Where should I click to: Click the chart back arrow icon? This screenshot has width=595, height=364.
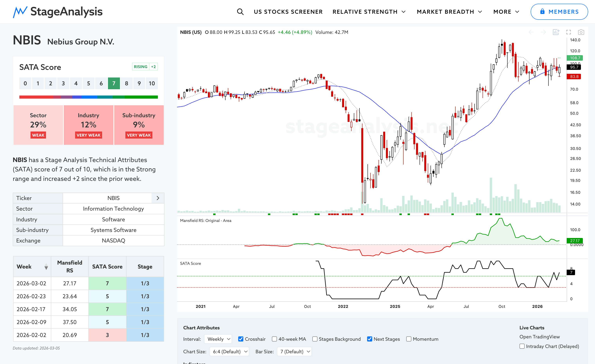(x=531, y=32)
